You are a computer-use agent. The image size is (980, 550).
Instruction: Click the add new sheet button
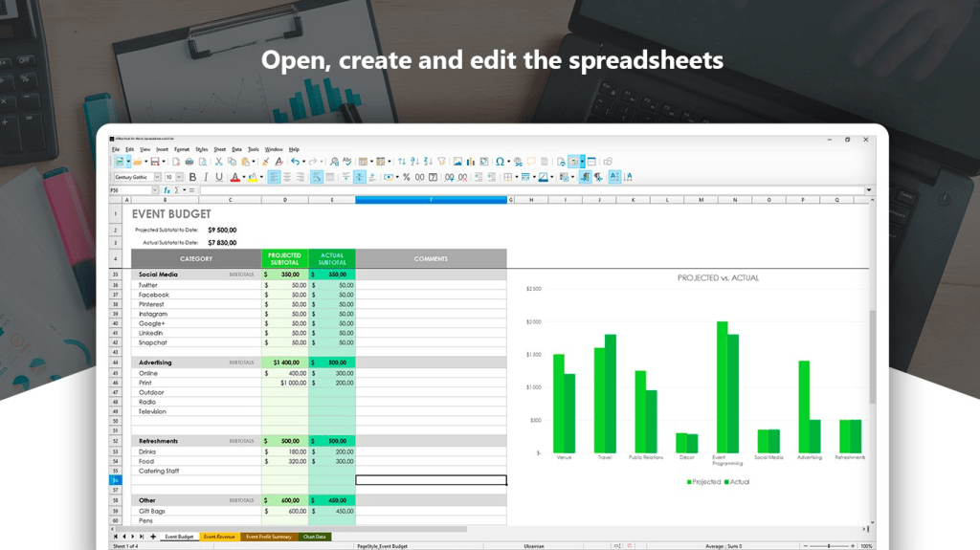(x=153, y=537)
